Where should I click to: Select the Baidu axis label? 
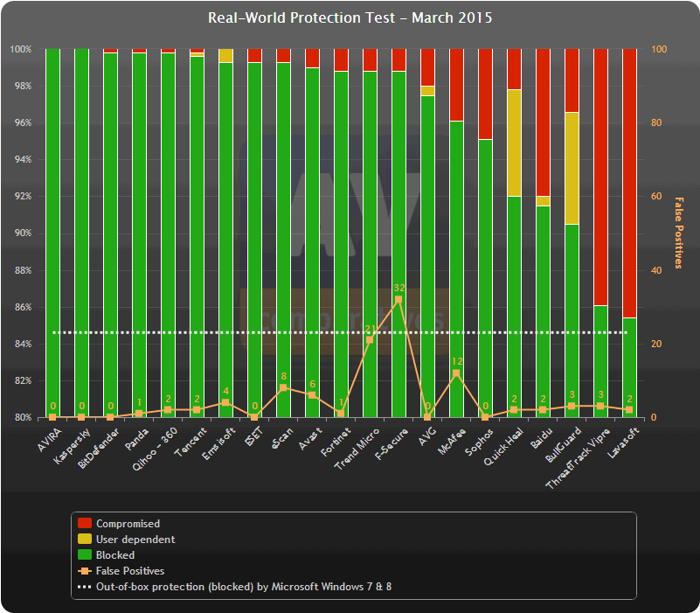[x=541, y=438]
